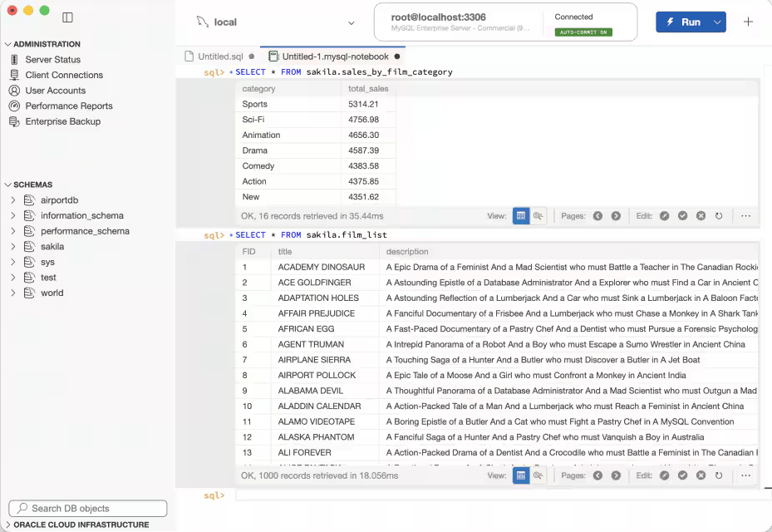Open Performance Reports
772x532 pixels.
[x=68, y=106]
